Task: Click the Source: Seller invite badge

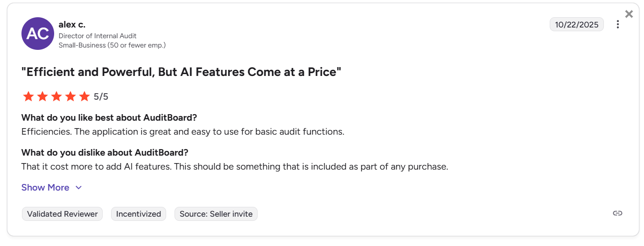Action: point(216,214)
